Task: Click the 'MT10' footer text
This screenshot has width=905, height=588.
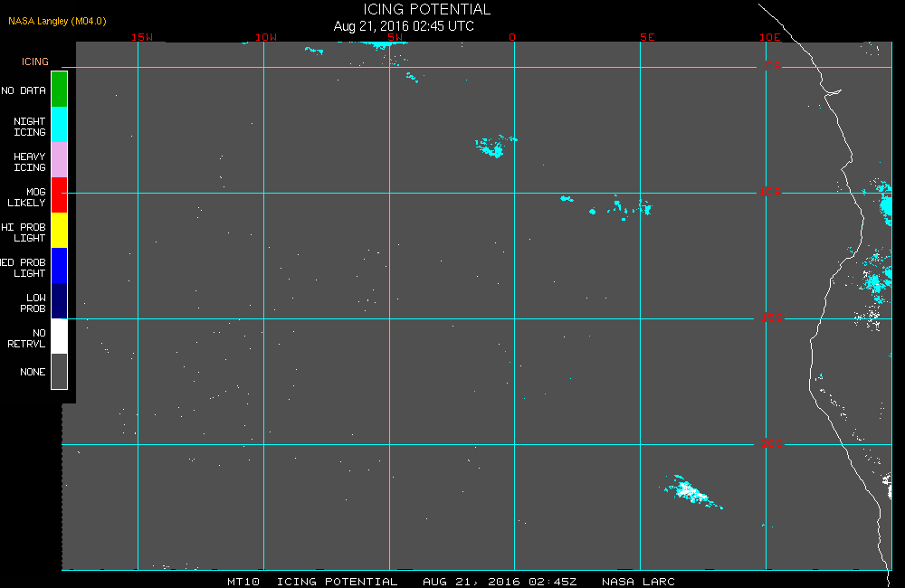Action: coord(243,582)
